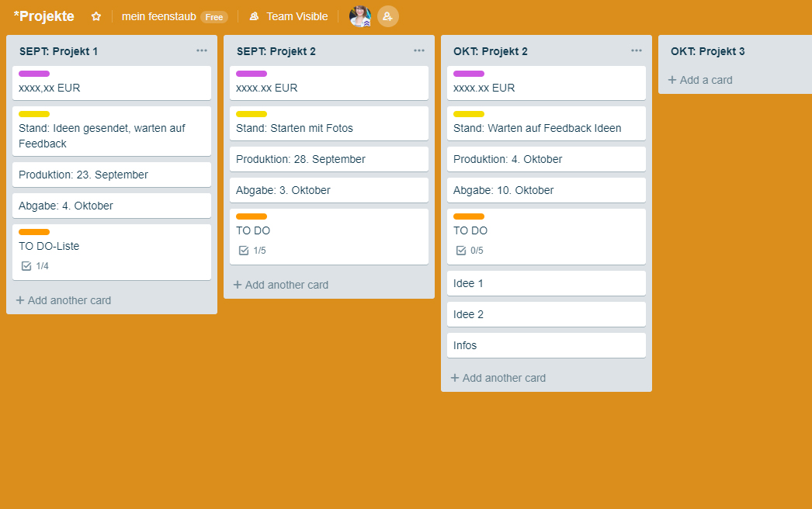Viewport: 812px width, 509px height.
Task: Click yellow label on Starten mit Fotos card
Action: [x=252, y=114]
